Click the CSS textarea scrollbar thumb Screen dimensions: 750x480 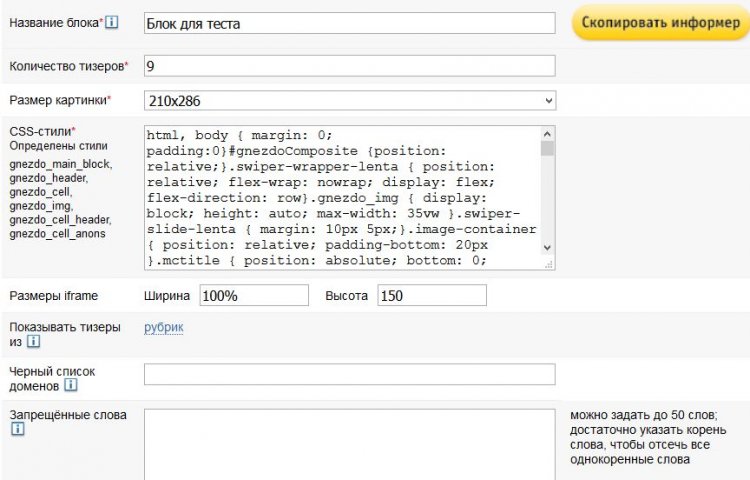coord(548,148)
